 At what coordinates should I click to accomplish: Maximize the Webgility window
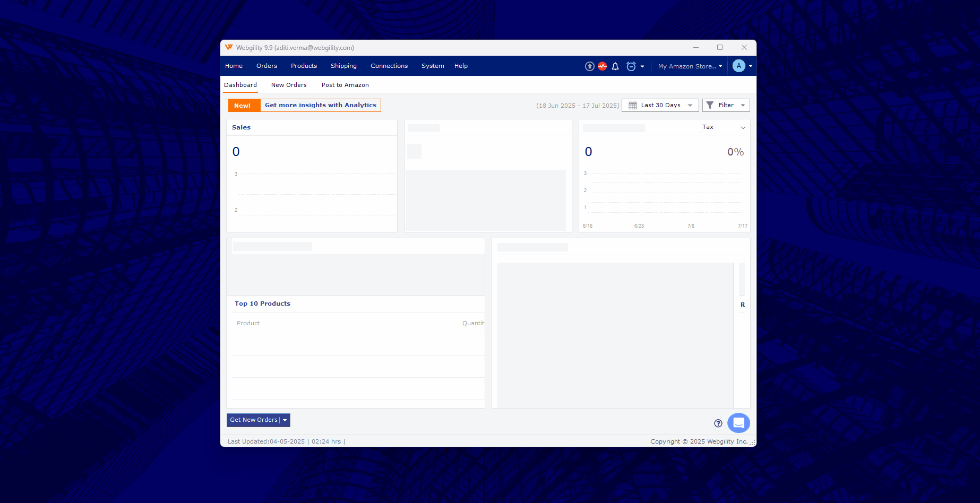[720, 47]
